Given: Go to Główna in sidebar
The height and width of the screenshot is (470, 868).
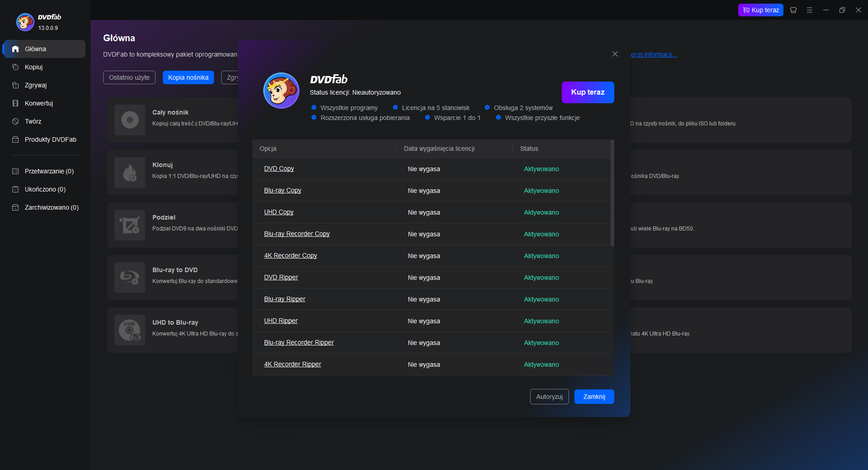Looking at the screenshot, I should click(44, 49).
